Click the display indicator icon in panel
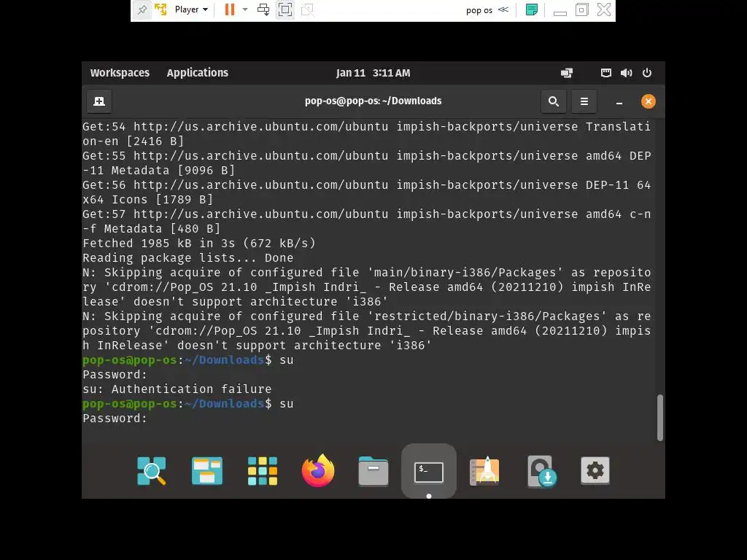The height and width of the screenshot is (560, 747). coord(566,73)
